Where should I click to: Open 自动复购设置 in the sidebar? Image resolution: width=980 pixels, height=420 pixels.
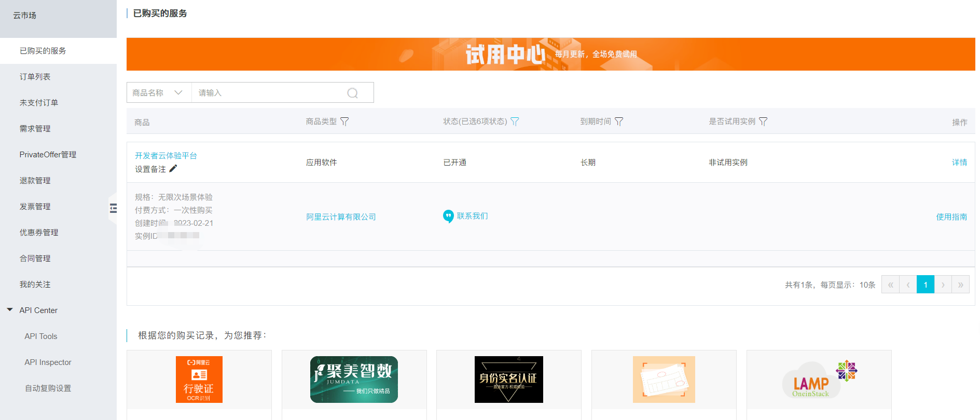tap(58, 388)
